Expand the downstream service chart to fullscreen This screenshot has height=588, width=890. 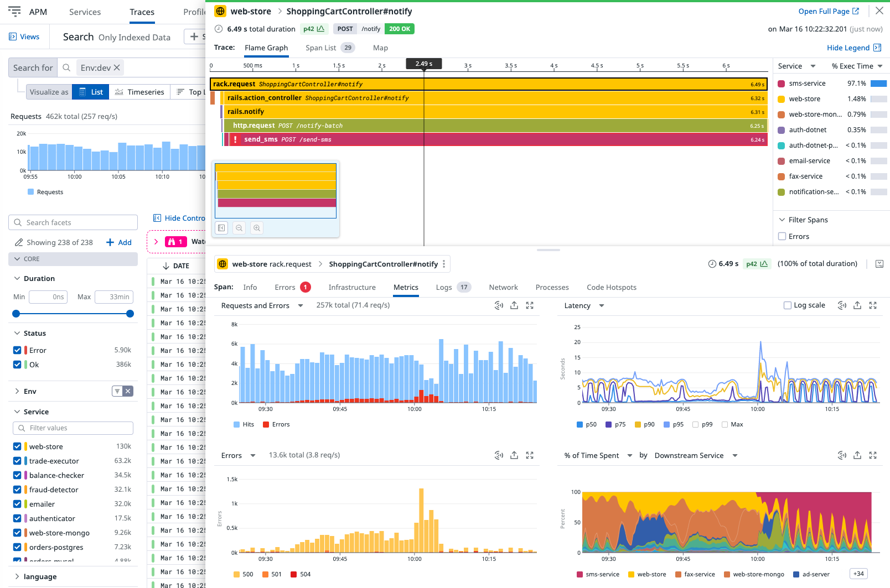coord(873,455)
